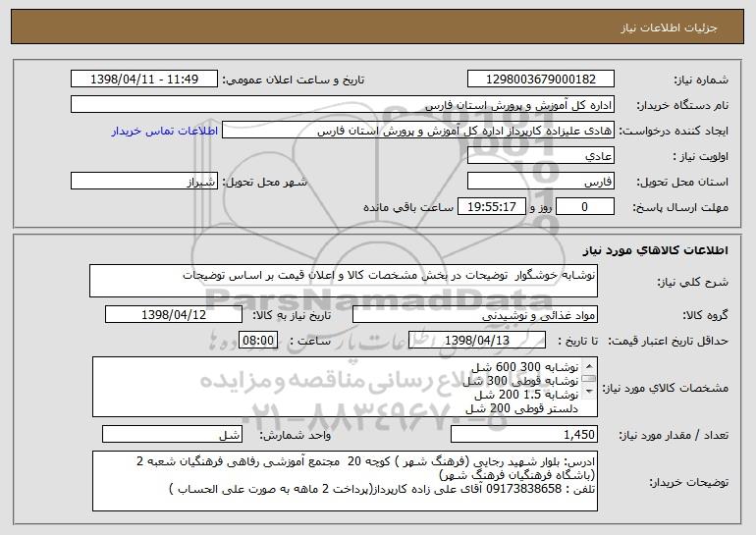Click the header جزئیات اطلاعات نیاز

[669, 27]
